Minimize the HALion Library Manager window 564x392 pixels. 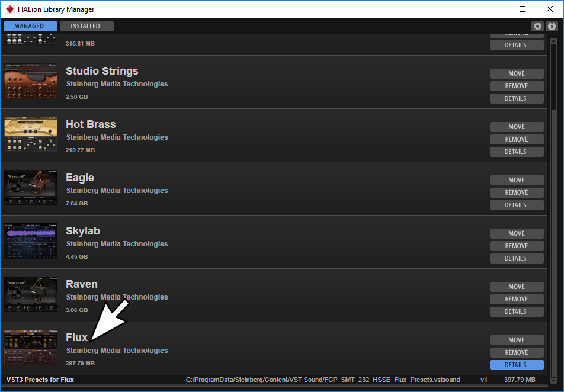pos(496,9)
